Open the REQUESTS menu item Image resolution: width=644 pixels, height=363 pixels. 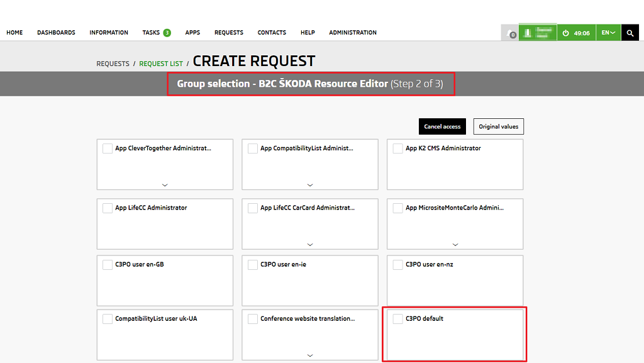click(229, 33)
